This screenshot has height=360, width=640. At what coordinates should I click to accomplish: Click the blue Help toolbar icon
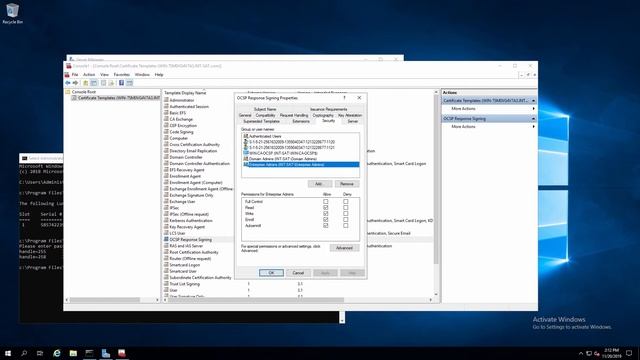point(121,83)
